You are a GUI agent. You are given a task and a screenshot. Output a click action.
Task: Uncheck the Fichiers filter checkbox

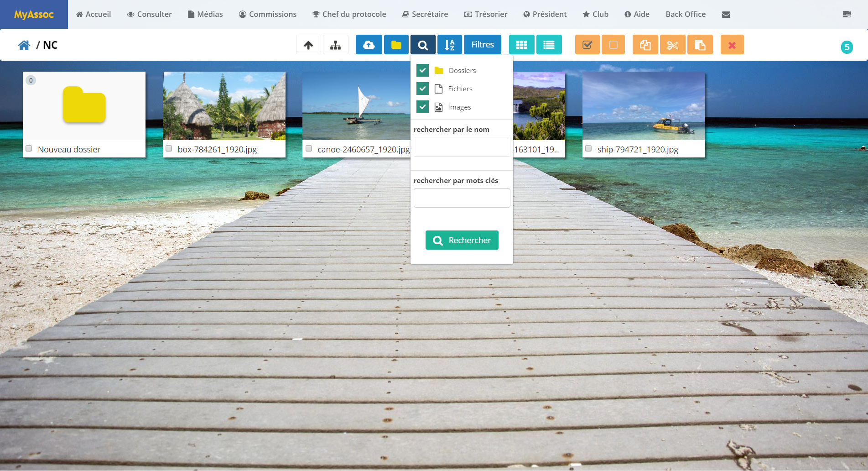[x=423, y=89]
